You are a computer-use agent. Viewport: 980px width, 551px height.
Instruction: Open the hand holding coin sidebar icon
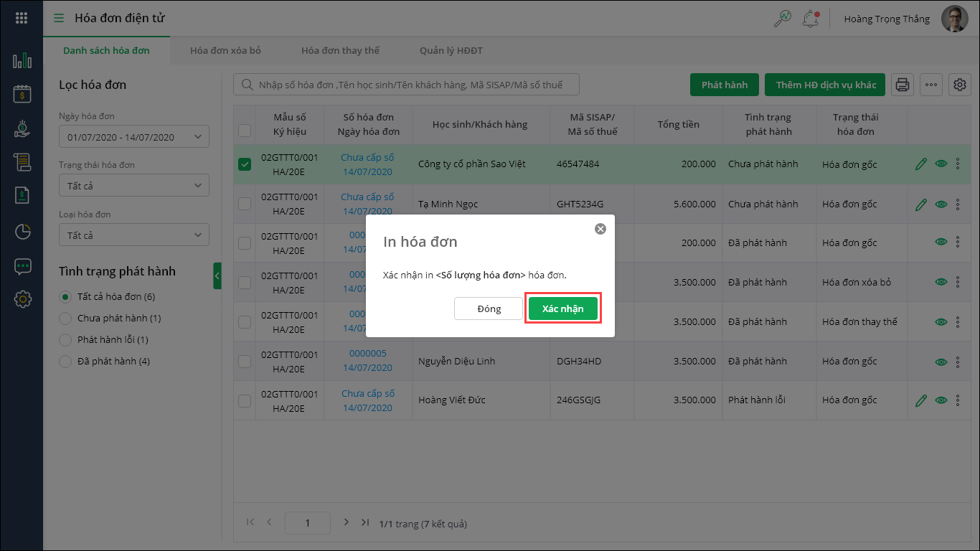tap(22, 128)
